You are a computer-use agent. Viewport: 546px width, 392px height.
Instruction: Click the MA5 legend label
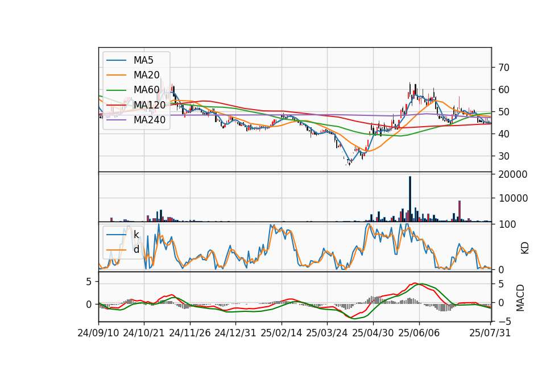pos(143,60)
